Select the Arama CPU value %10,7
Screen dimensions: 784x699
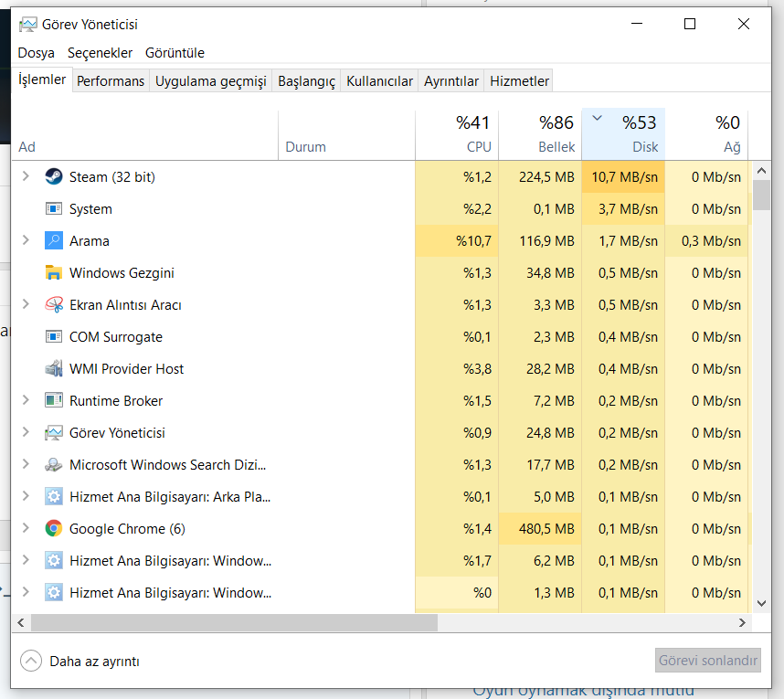pyautogui.click(x=457, y=241)
